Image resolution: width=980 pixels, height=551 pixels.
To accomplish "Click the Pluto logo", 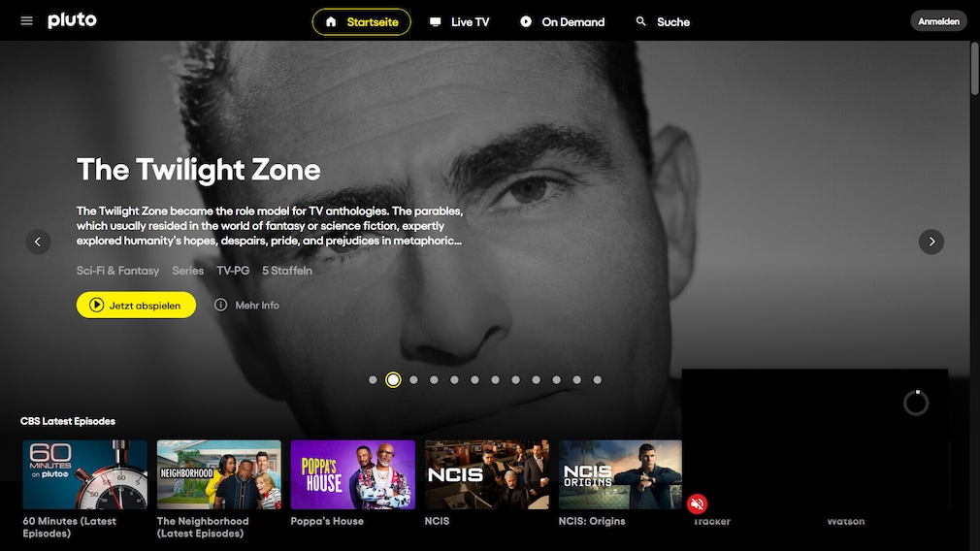I will pyautogui.click(x=73, y=20).
